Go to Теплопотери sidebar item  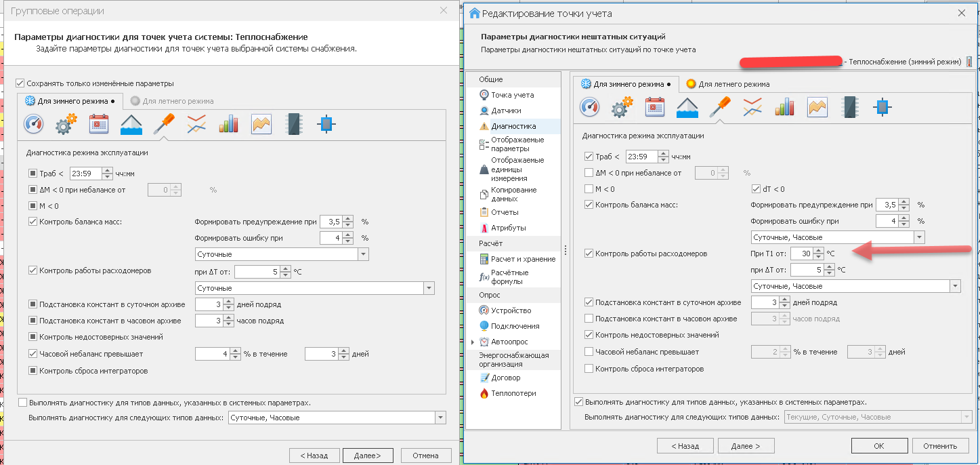(513, 393)
